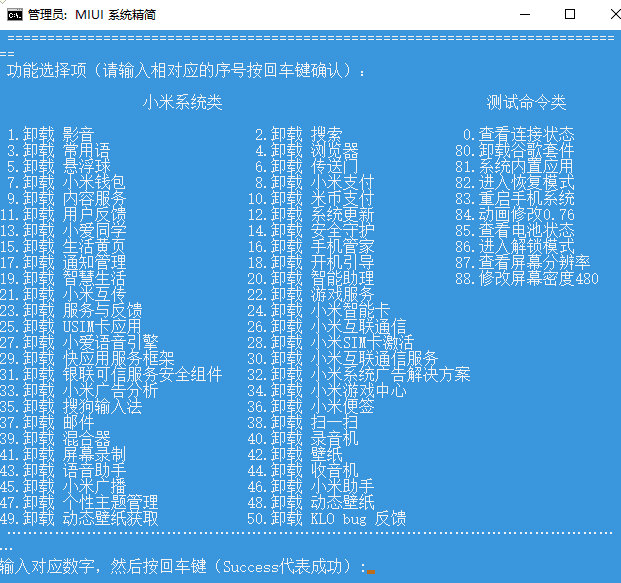Screen dimensions: 621x583
Task: Select the text '50.卸载 KLO bug 反馈'
Action: pyautogui.click(x=327, y=518)
